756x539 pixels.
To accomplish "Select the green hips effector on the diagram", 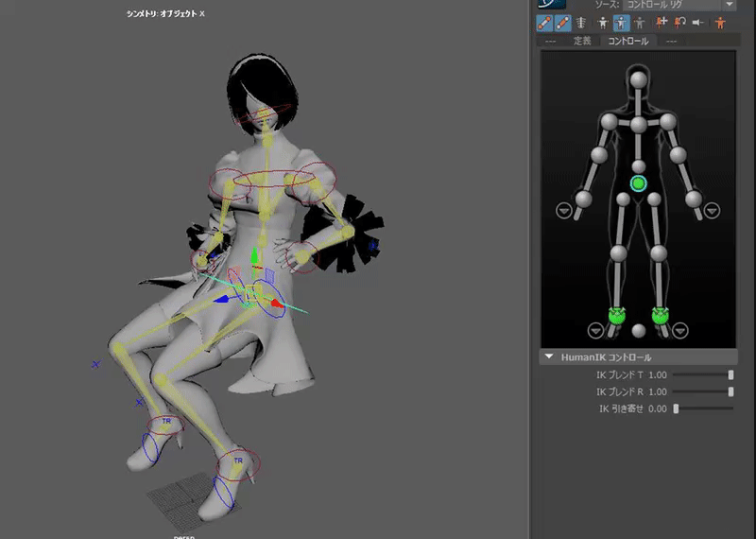I will click(638, 183).
